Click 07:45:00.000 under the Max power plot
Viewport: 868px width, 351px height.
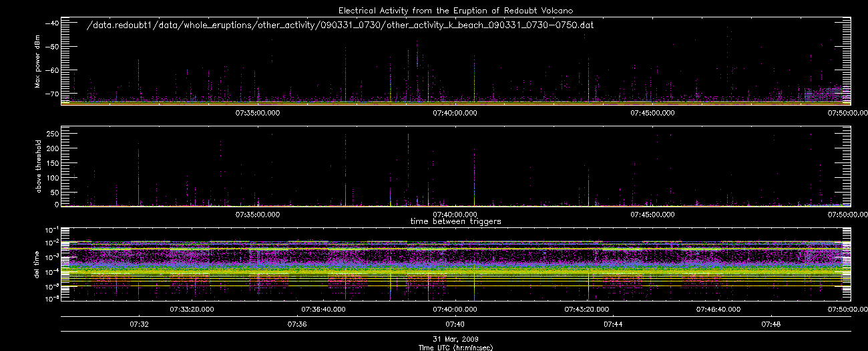[652, 112]
